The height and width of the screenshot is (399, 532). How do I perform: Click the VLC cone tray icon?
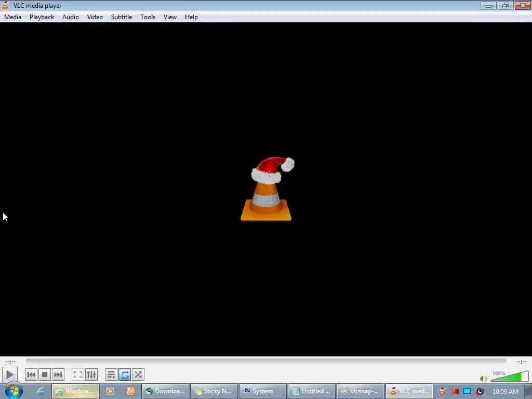442,391
